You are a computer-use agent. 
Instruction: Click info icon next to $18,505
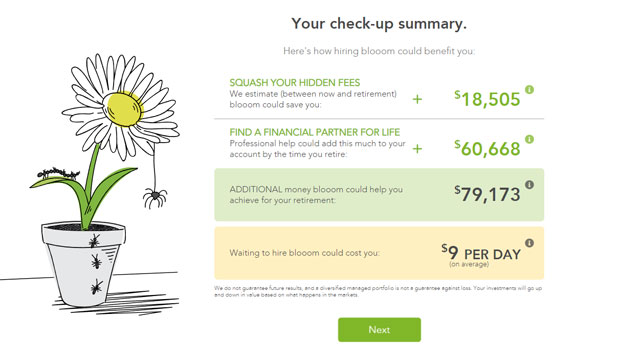pos(529,90)
